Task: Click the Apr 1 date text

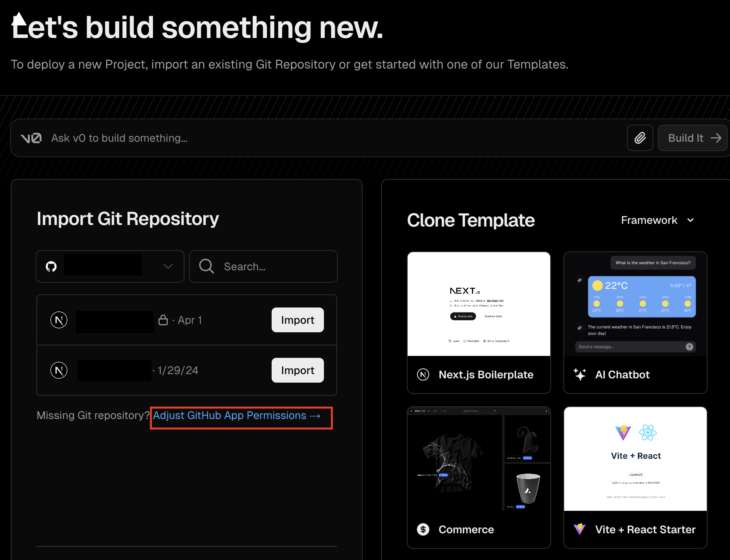Action: [x=190, y=320]
